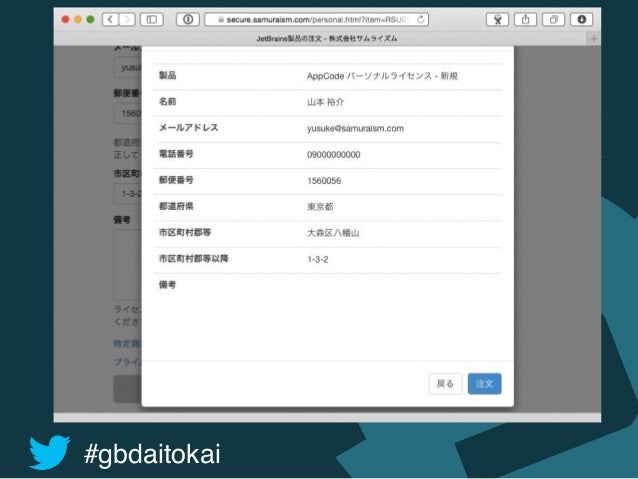This screenshot has width=638, height=479.
Task: Click the 名前 row label
Action: pos(167,102)
